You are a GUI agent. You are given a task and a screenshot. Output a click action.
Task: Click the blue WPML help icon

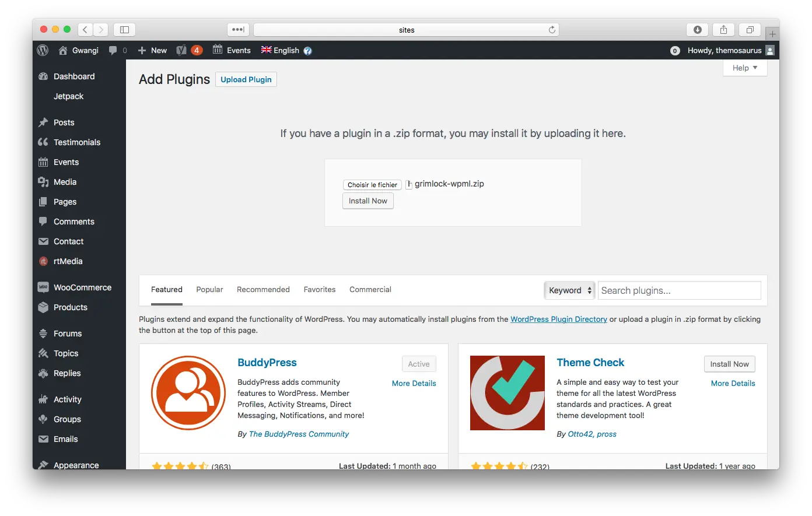pos(308,51)
